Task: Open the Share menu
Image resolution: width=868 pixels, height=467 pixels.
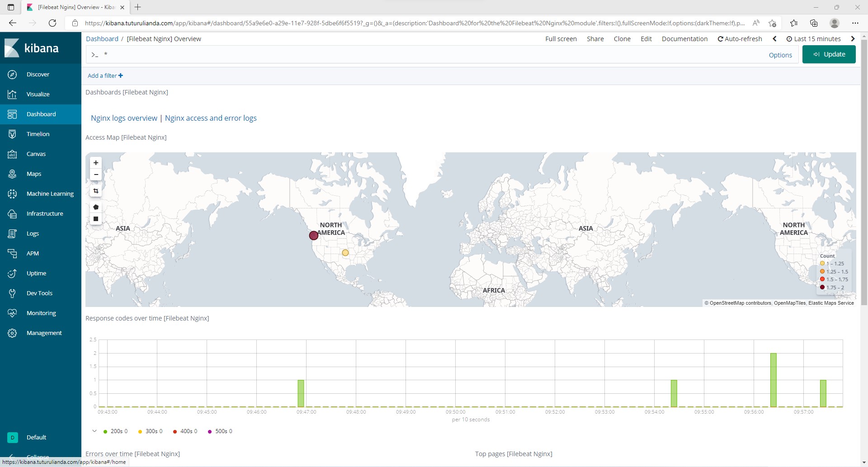Action: 595,39
